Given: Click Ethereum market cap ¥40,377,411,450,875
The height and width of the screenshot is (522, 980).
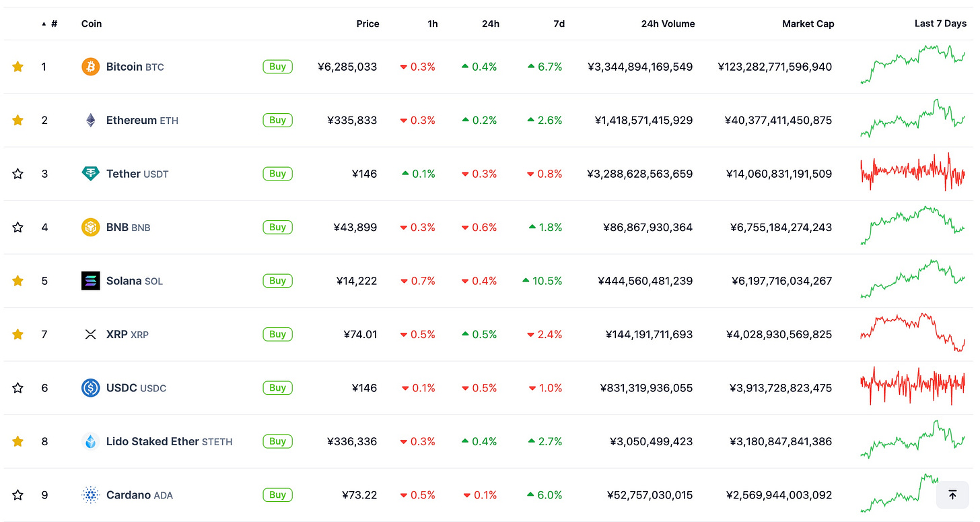Looking at the screenshot, I should tap(778, 120).
